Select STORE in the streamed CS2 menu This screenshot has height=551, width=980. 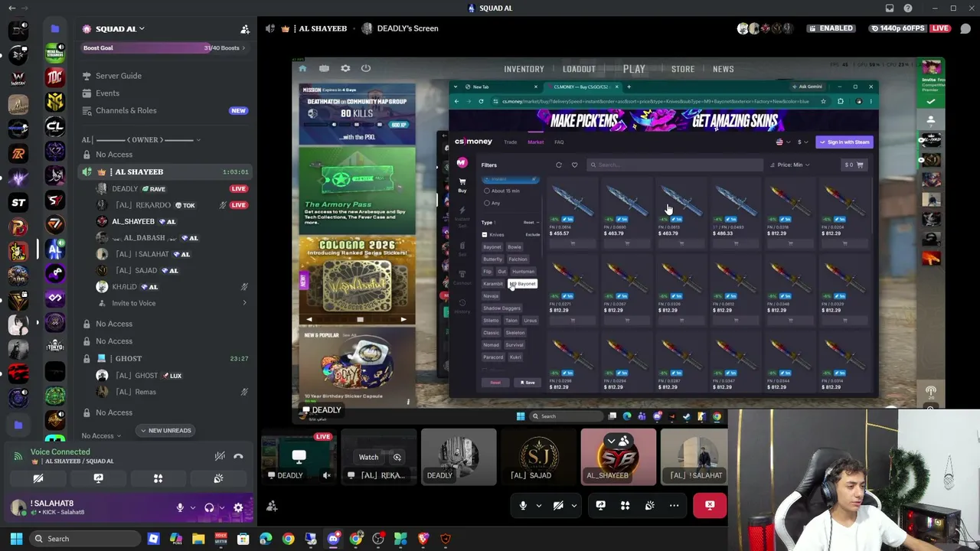coord(683,69)
